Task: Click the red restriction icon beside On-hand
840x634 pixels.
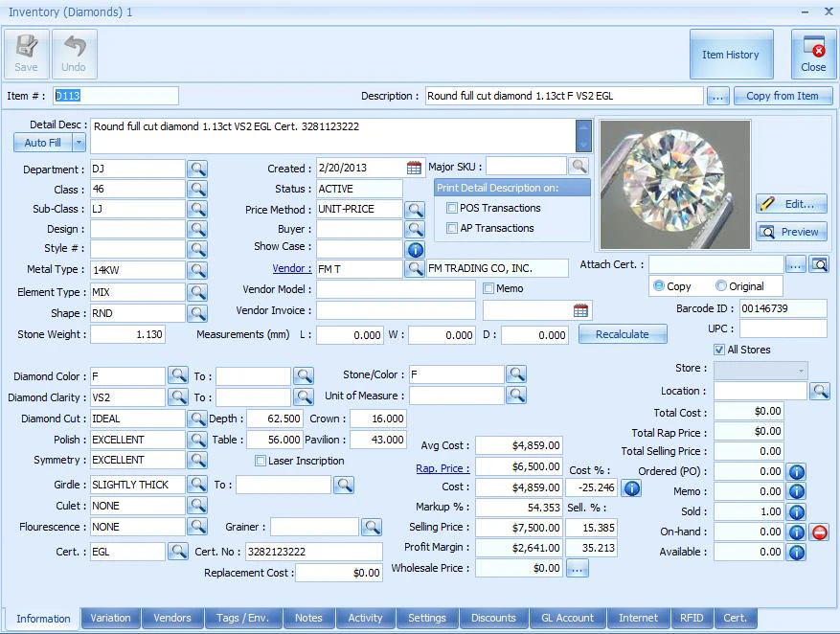Action: 820,532
